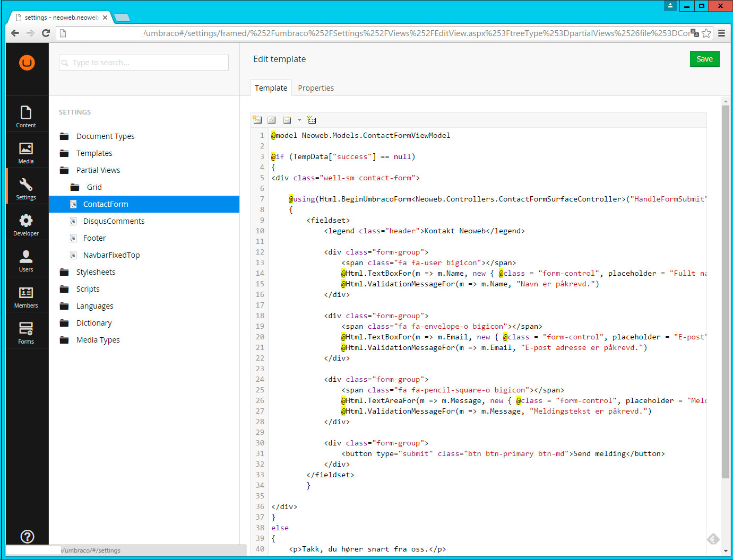This screenshot has height=560, width=733.
Task: Save the template
Action: (x=704, y=59)
